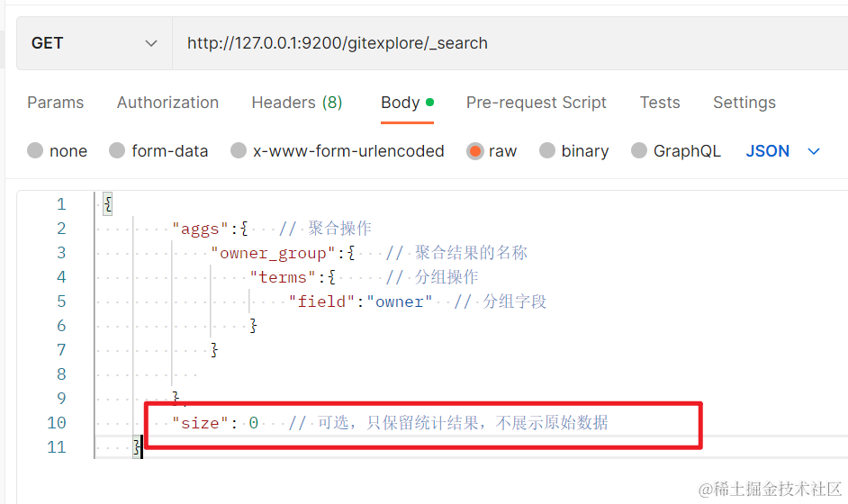Click the "aggs" key on line 2
Image resolution: width=848 pixels, height=504 pixels.
point(200,229)
